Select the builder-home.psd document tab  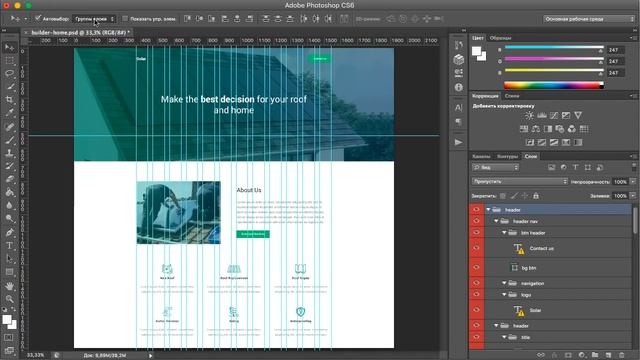coord(80,32)
